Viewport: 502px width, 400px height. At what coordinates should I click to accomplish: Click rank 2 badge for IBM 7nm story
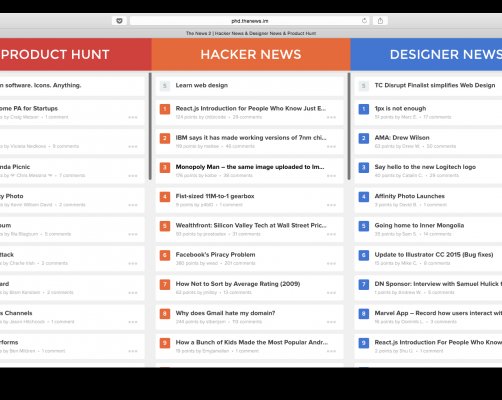165,138
